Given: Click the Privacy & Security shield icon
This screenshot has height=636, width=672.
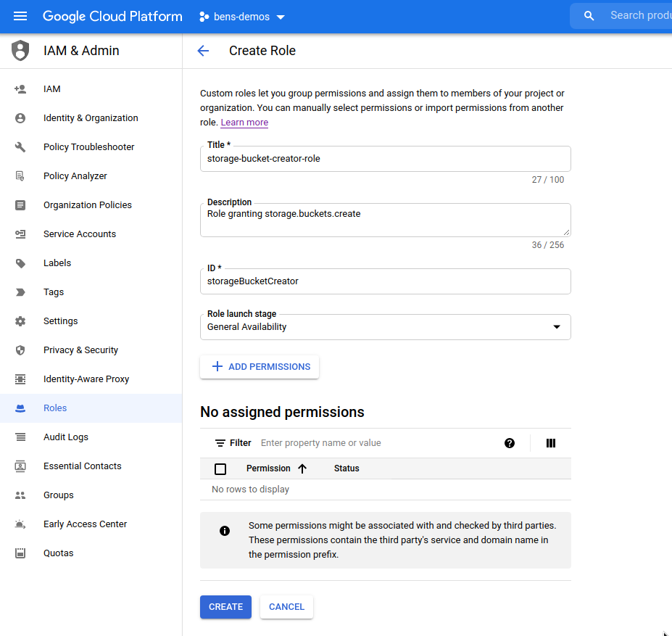Looking at the screenshot, I should click(20, 350).
